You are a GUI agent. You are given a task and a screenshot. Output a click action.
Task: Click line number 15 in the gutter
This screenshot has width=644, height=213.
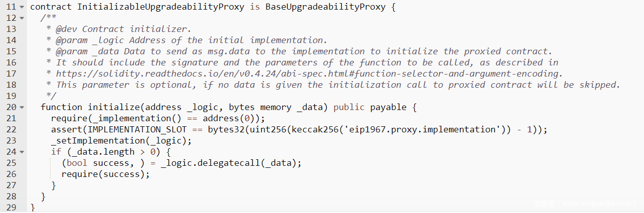(x=11, y=51)
